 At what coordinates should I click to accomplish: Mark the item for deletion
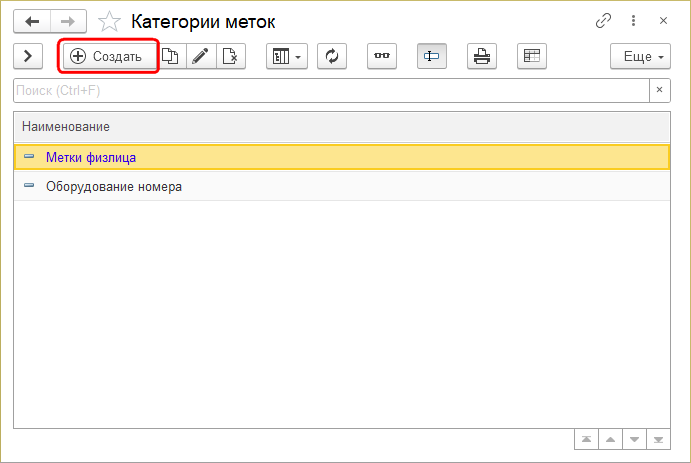(230, 57)
